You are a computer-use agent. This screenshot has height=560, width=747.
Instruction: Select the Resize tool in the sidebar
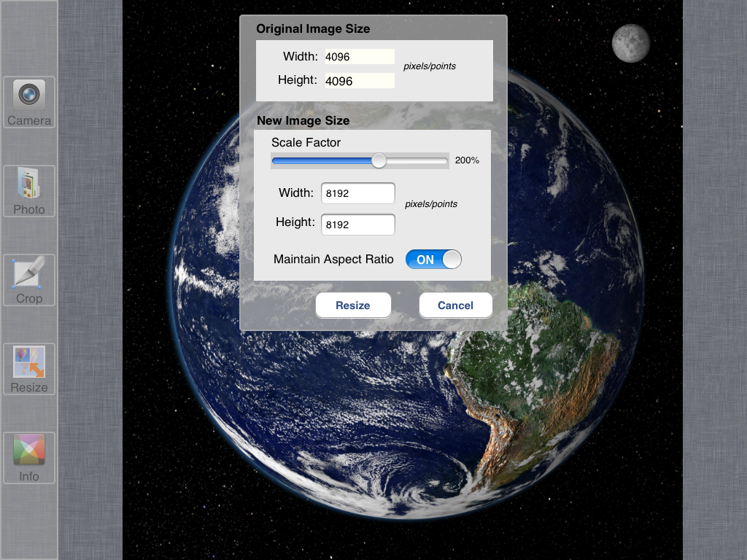coord(29,368)
